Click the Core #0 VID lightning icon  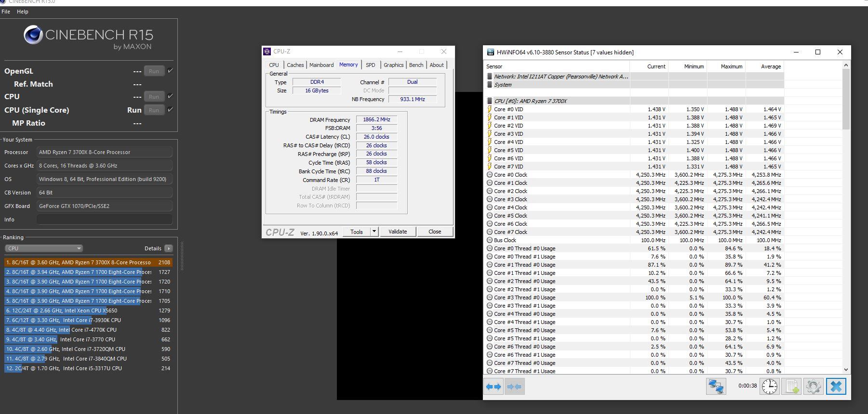point(490,109)
